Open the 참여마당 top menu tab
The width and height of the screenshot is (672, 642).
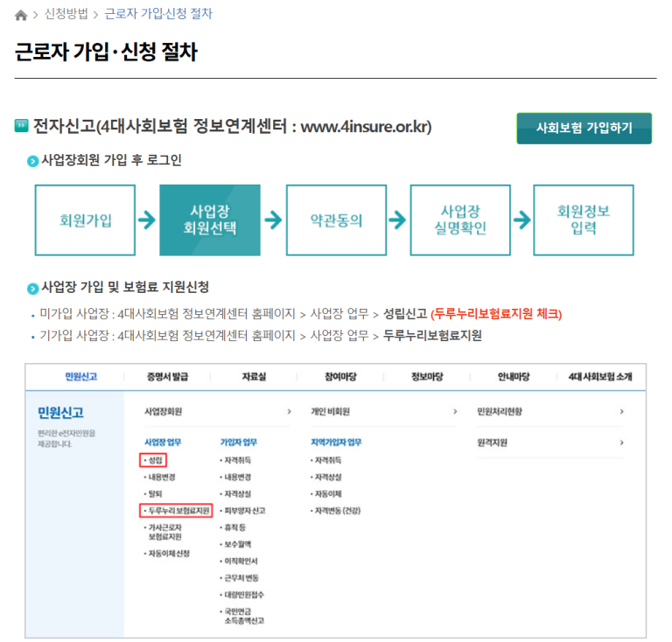pyautogui.click(x=340, y=376)
